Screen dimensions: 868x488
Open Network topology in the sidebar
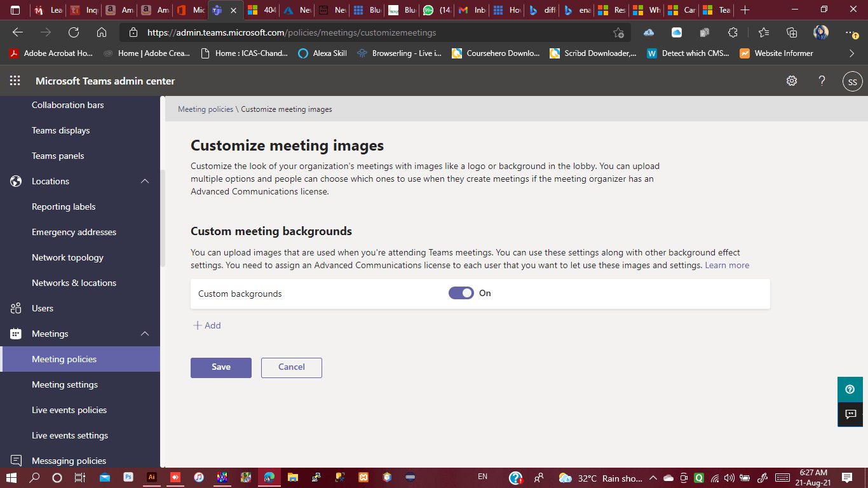[67, 257]
